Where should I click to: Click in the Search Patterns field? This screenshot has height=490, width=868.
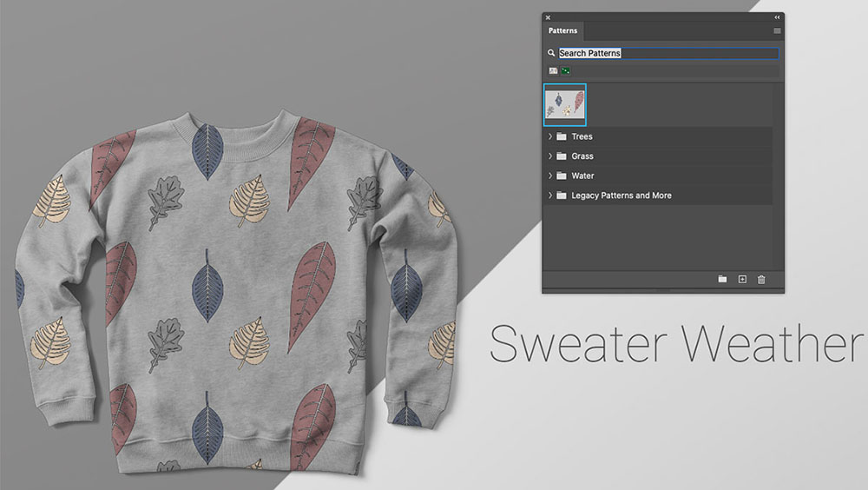tap(668, 53)
